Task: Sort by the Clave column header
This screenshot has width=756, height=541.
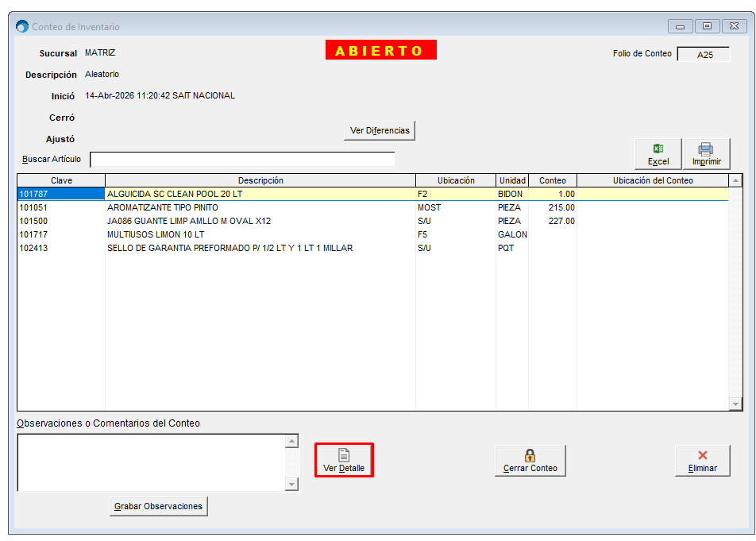Action: tap(61, 180)
